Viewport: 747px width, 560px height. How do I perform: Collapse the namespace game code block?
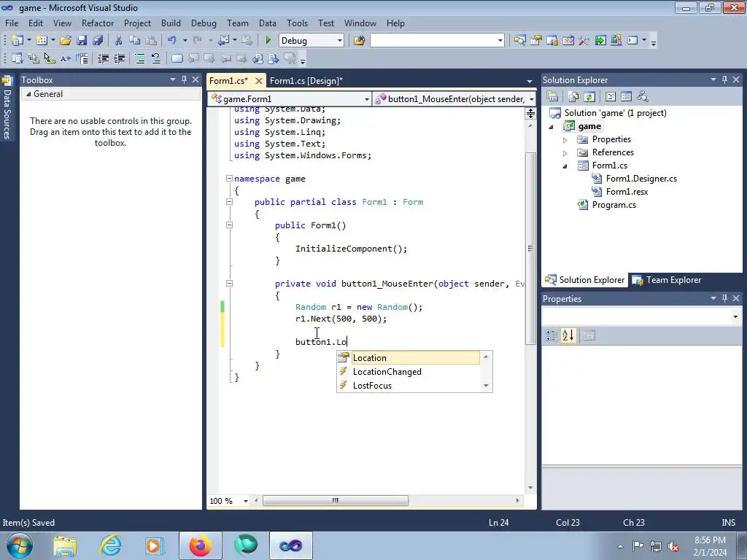[x=229, y=178]
